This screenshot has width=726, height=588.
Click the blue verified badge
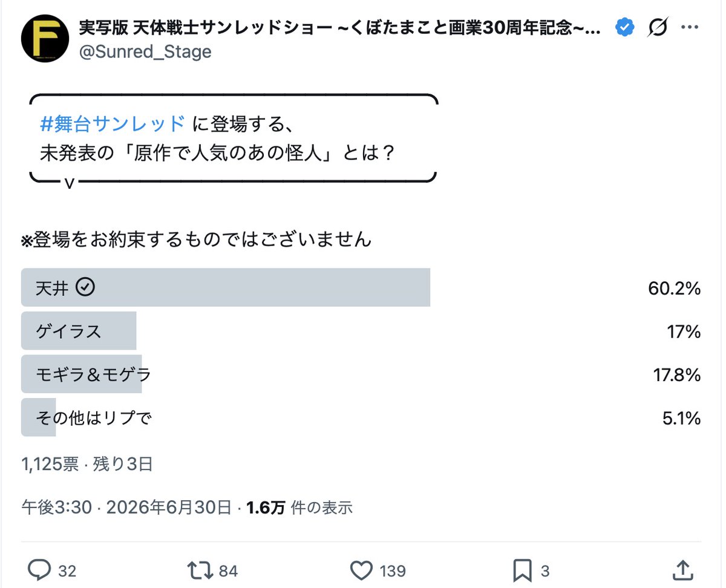click(x=625, y=27)
